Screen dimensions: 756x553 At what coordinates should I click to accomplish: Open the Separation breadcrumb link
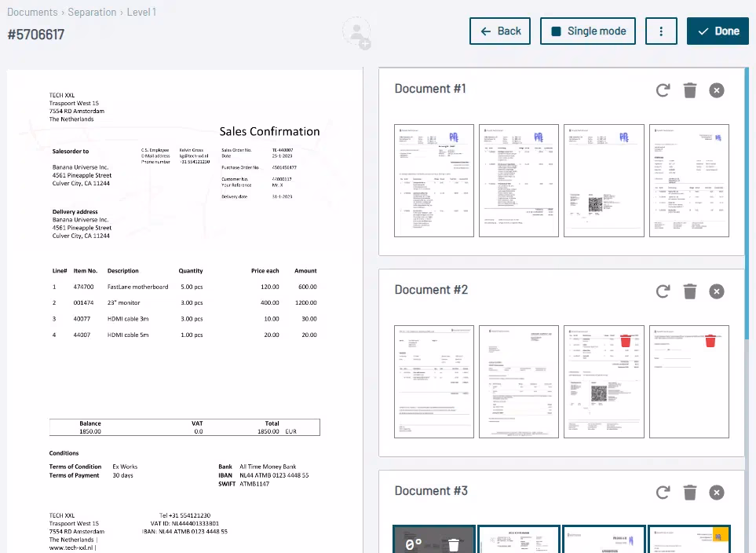(92, 12)
